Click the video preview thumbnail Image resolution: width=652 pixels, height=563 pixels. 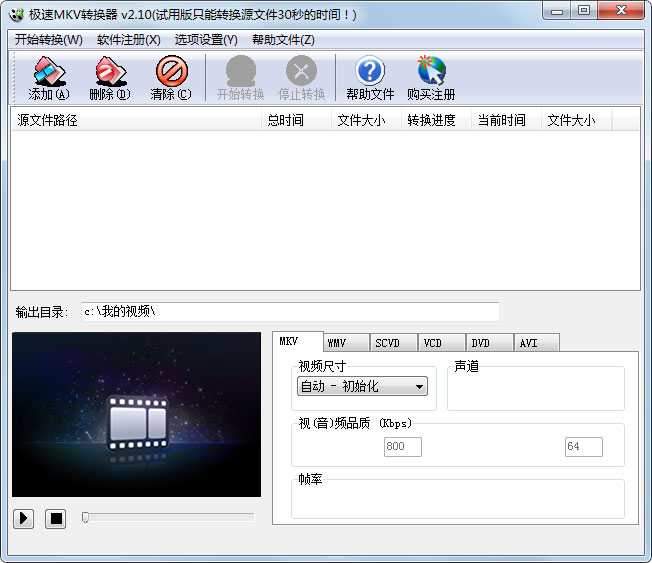pyautogui.click(x=136, y=414)
